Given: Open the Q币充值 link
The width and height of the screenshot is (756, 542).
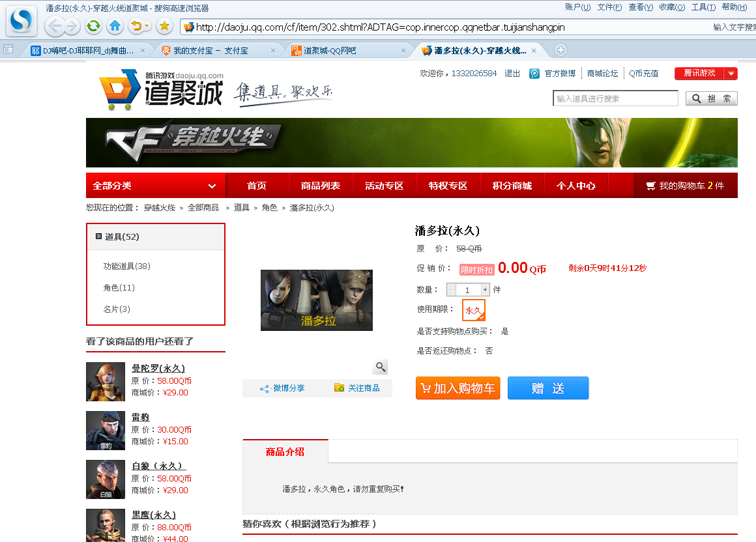Looking at the screenshot, I should pyautogui.click(x=644, y=74).
